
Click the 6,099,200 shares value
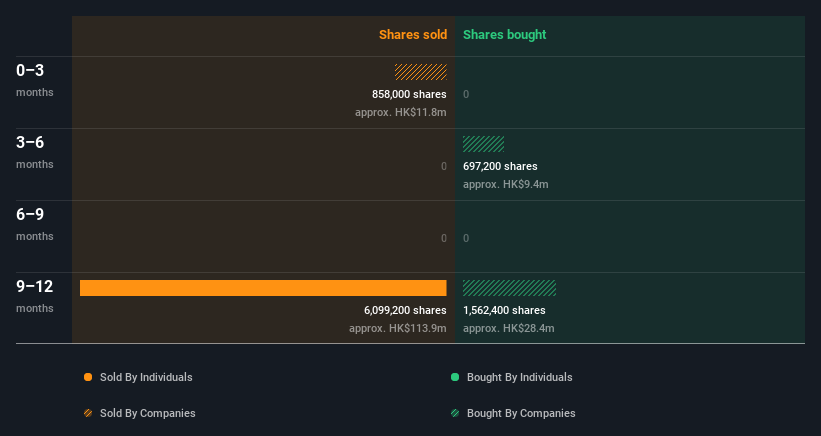coord(405,310)
